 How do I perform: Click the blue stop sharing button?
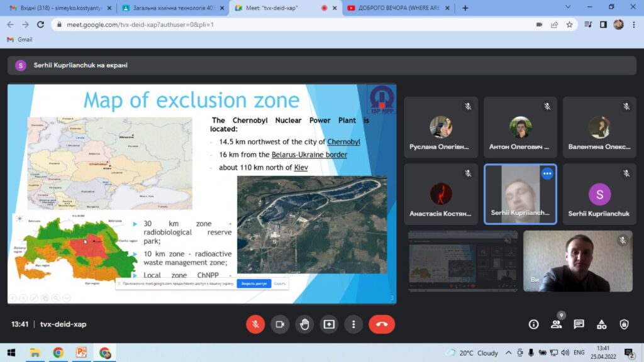coord(253,283)
